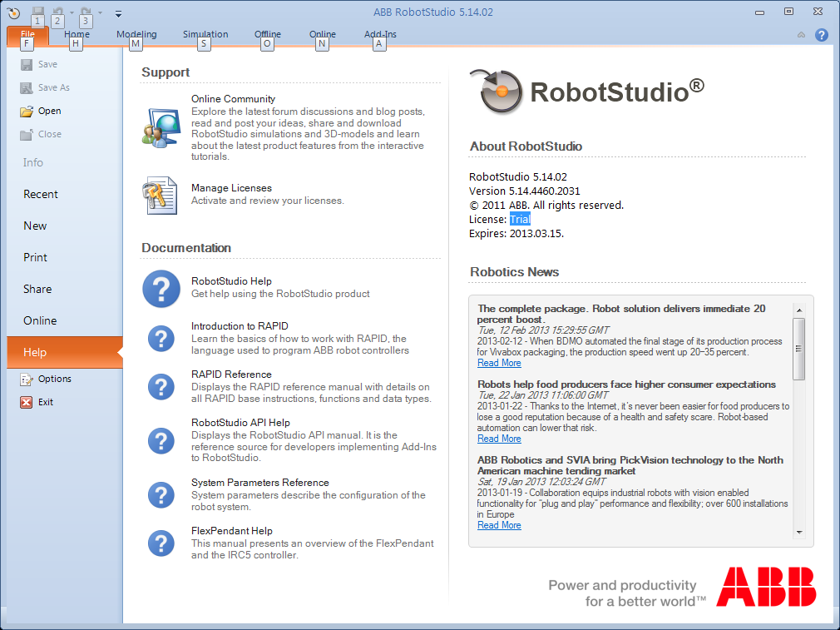Screen dimensions: 840x630
Task: Click the Online Community icon
Action: point(161,128)
